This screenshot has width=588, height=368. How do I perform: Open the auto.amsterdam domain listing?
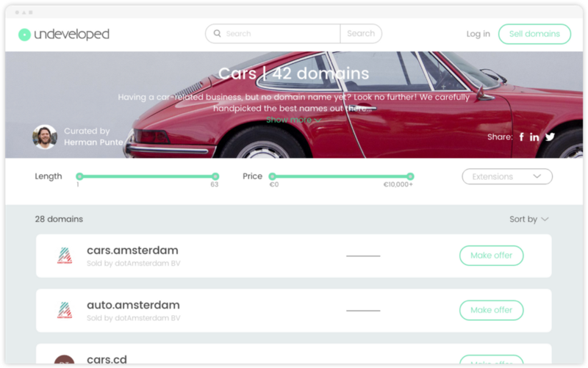coord(133,305)
